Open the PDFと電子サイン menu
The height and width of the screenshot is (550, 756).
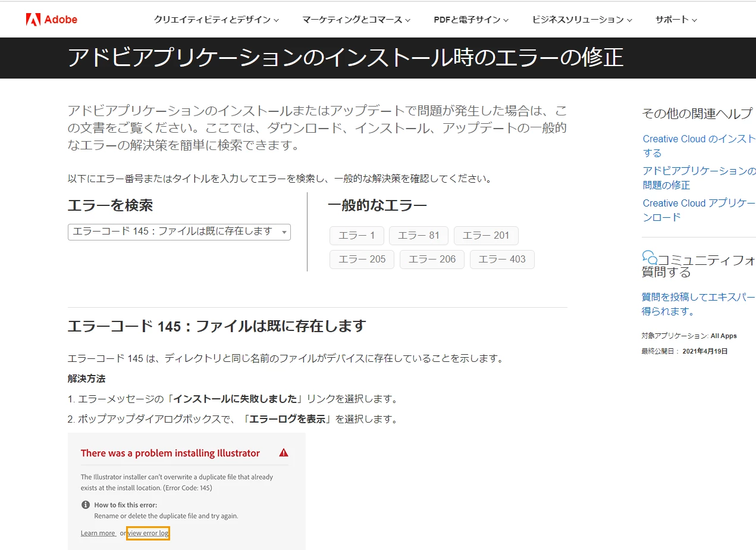[471, 20]
